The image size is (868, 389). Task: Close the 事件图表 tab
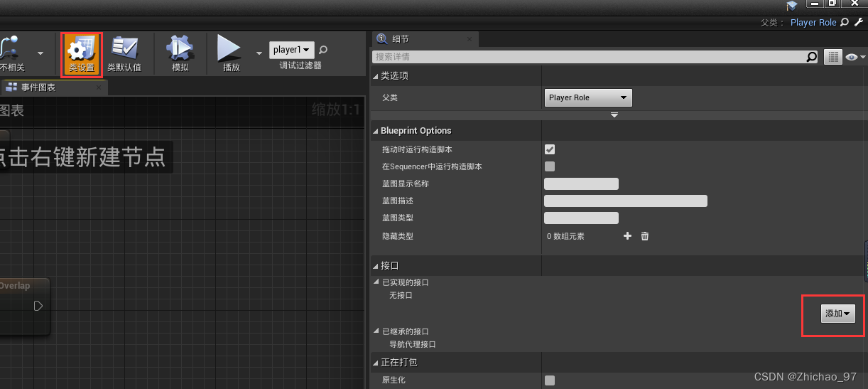tap(99, 87)
